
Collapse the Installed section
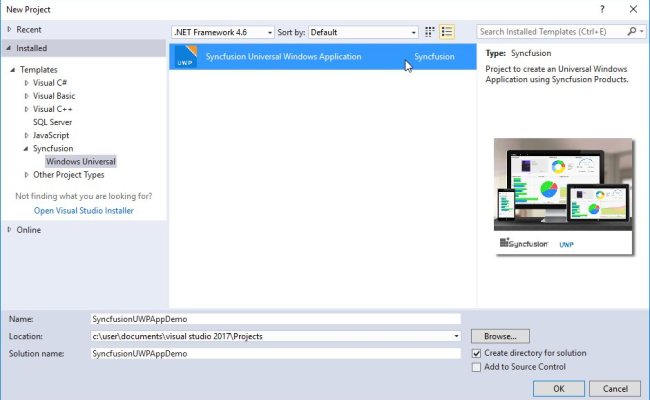tap(9, 48)
